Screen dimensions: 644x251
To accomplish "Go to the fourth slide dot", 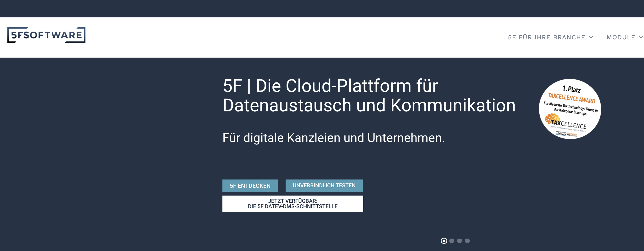I will coord(467,241).
